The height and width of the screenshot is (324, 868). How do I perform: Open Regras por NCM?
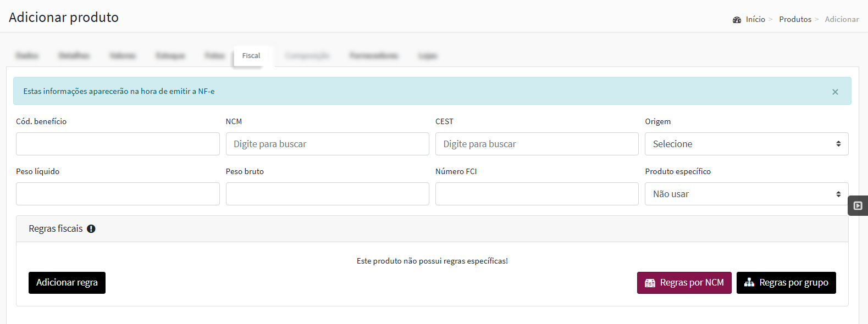684,283
